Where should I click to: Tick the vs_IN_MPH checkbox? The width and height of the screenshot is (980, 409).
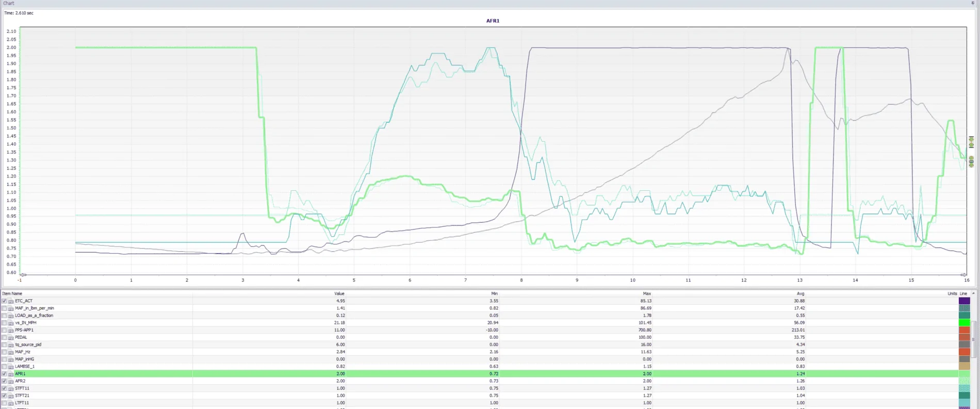pos(4,322)
